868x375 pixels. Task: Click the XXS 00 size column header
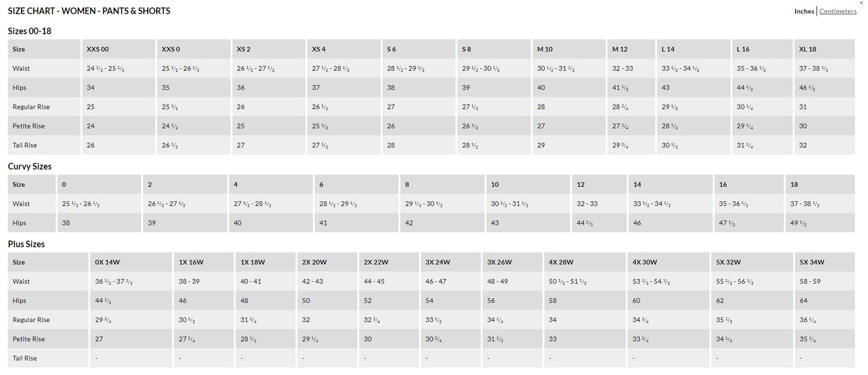[x=98, y=49]
